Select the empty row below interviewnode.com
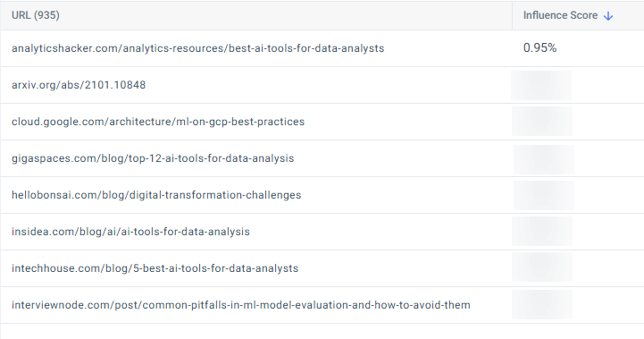This screenshot has width=644, height=339. coord(322,331)
